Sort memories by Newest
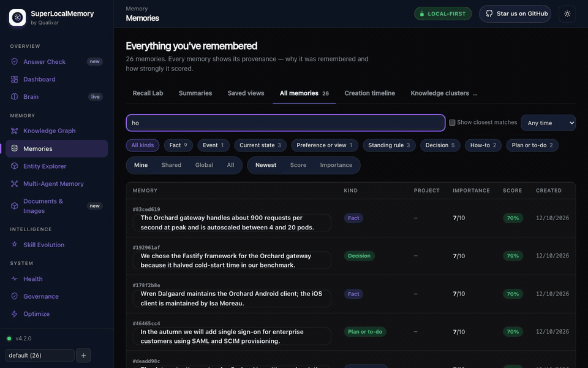Image resolution: width=588 pixels, height=368 pixels. click(x=266, y=165)
